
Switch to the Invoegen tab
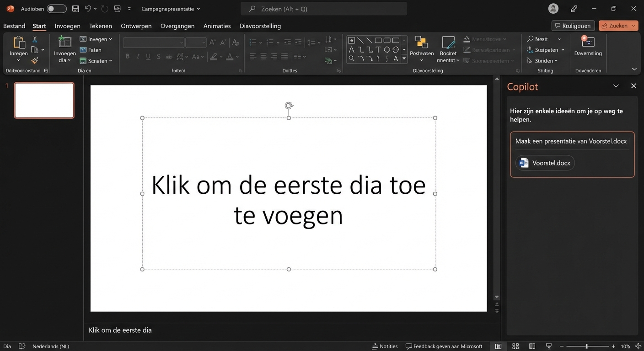pos(67,26)
